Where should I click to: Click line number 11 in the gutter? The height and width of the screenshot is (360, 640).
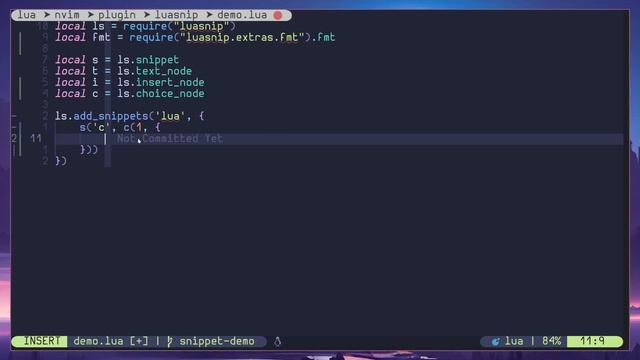click(36, 139)
